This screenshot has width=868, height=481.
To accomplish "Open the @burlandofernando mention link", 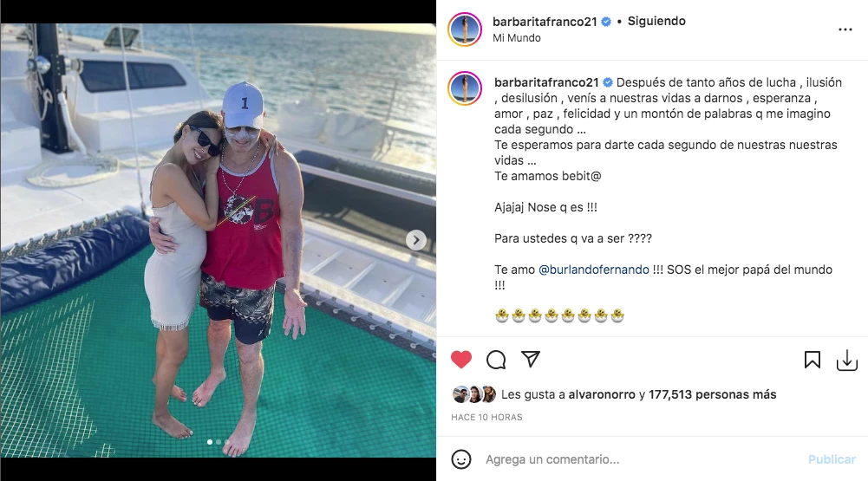I will 593,270.
